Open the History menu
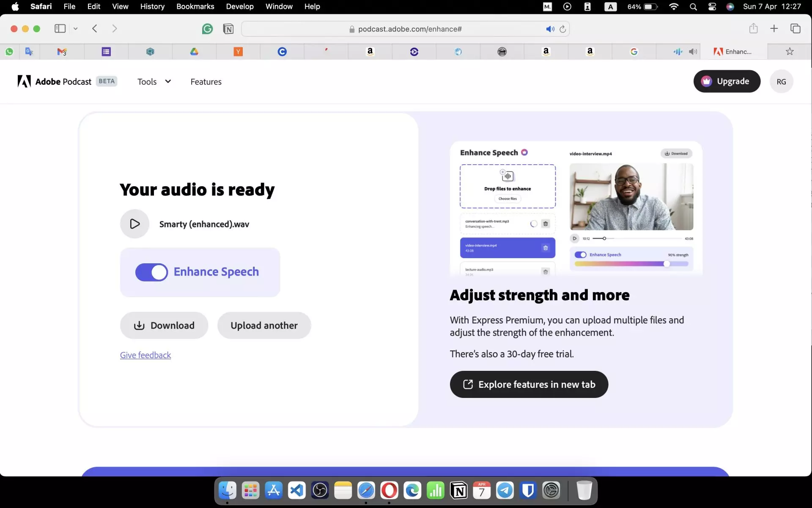This screenshot has height=508, width=812. click(152, 6)
